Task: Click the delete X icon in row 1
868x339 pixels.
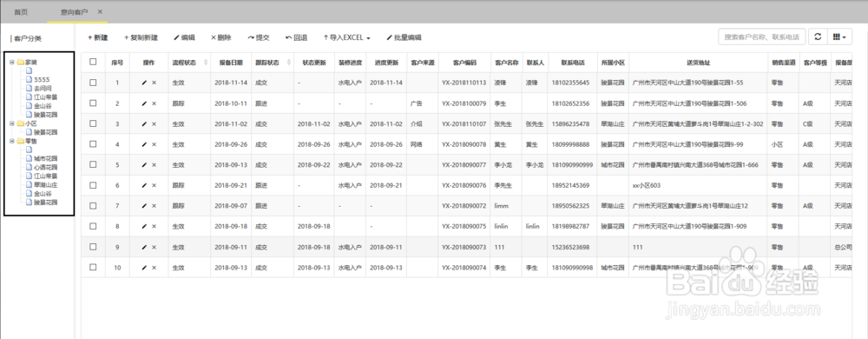Action: pyautogui.click(x=154, y=83)
